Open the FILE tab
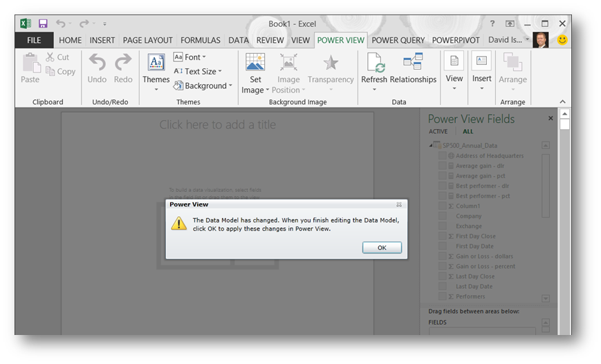 [x=34, y=40]
